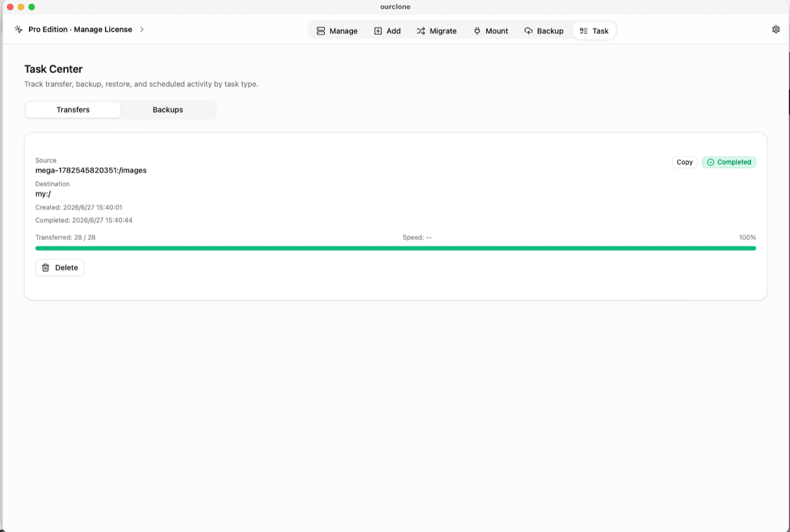Image resolution: width=790 pixels, height=532 pixels.
Task: Click the ourclone window title
Action: (396, 7)
